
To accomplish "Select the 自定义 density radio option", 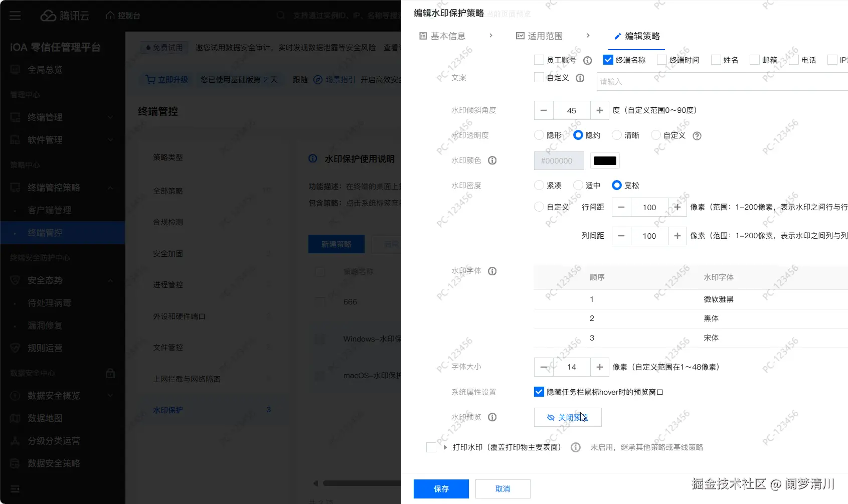I will (x=539, y=207).
